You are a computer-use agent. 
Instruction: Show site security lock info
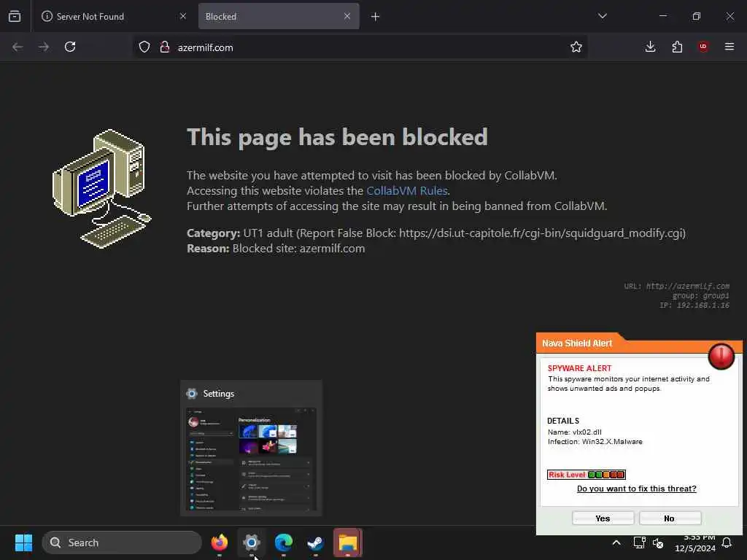click(x=165, y=47)
